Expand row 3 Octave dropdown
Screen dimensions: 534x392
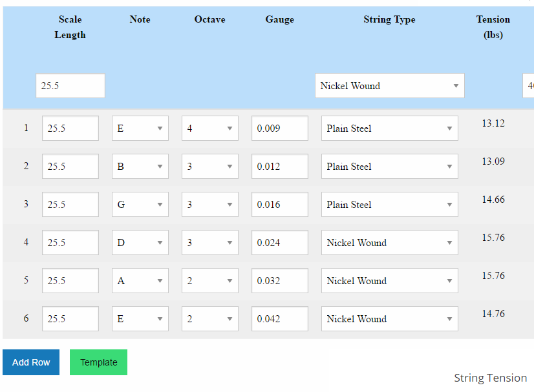coord(209,205)
